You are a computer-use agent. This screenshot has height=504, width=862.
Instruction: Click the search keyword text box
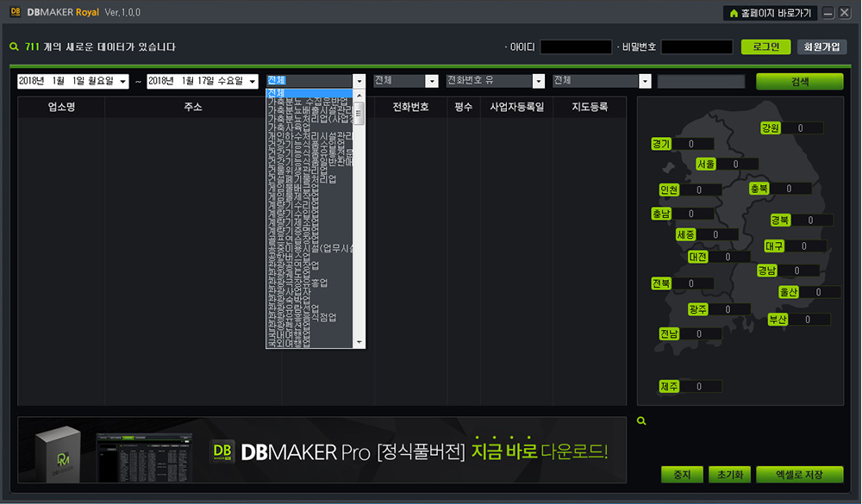tap(701, 81)
